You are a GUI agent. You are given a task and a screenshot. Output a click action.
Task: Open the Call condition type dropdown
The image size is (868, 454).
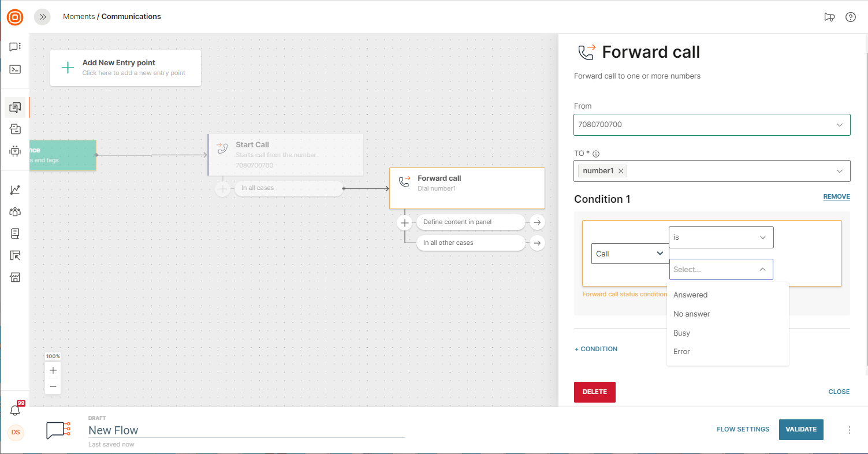click(630, 254)
